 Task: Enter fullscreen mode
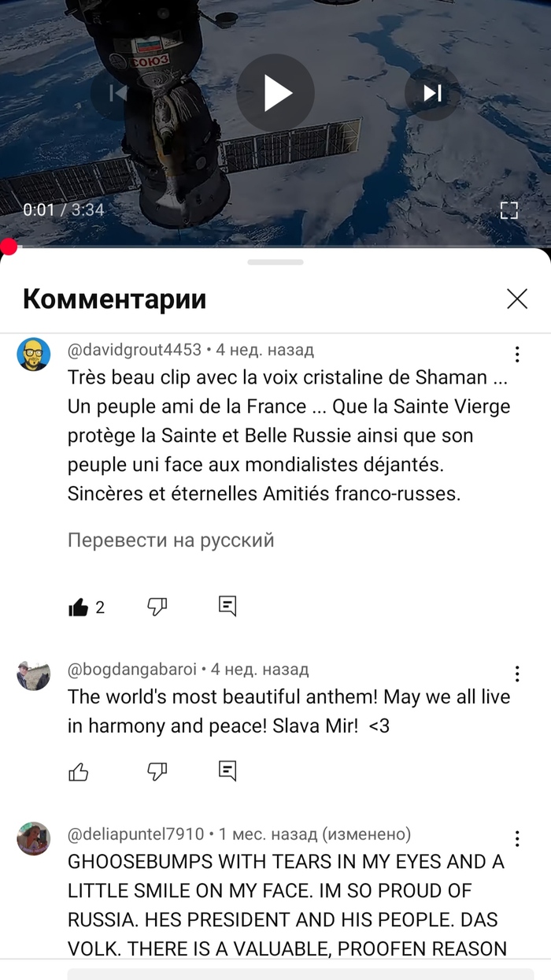(x=509, y=210)
